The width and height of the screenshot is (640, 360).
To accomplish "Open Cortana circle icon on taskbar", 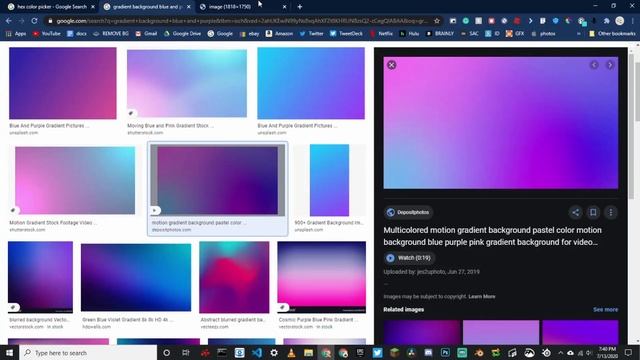I will click(167, 353).
